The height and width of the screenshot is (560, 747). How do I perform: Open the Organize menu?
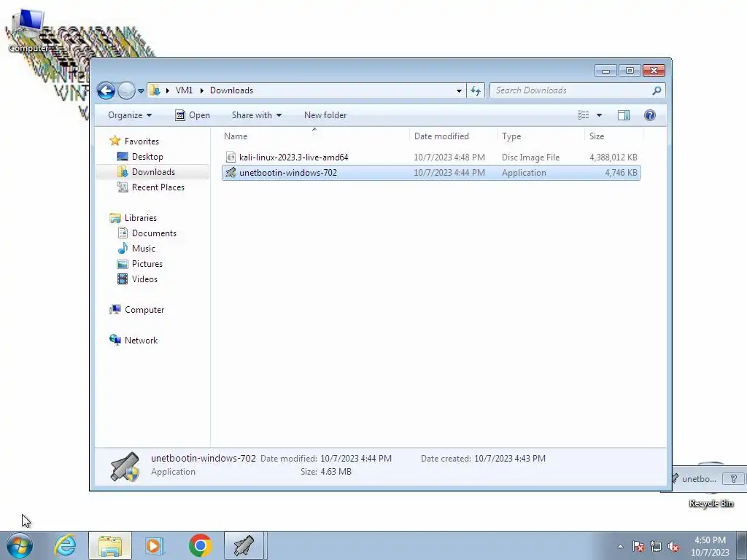(130, 115)
